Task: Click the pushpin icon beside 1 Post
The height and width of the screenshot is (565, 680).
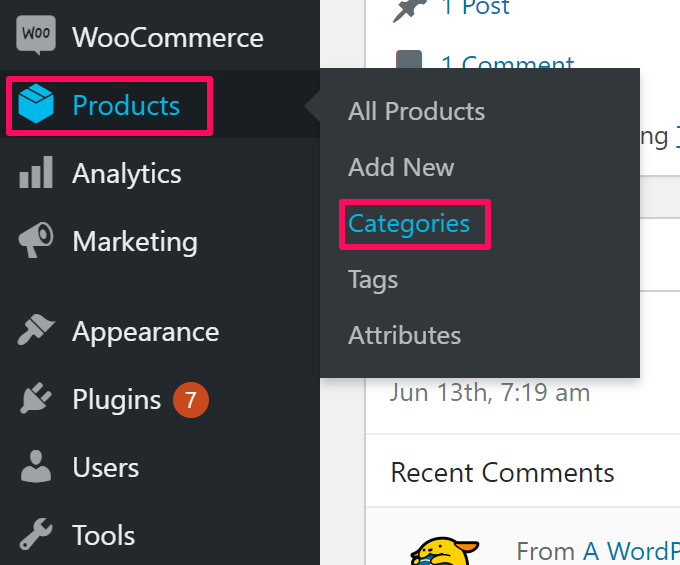Action: point(409,8)
